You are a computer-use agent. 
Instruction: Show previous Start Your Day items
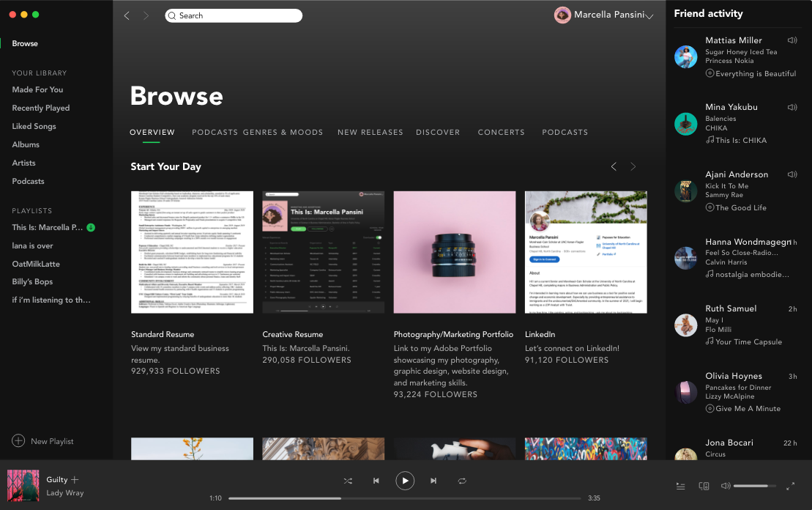(x=614, y=166)
